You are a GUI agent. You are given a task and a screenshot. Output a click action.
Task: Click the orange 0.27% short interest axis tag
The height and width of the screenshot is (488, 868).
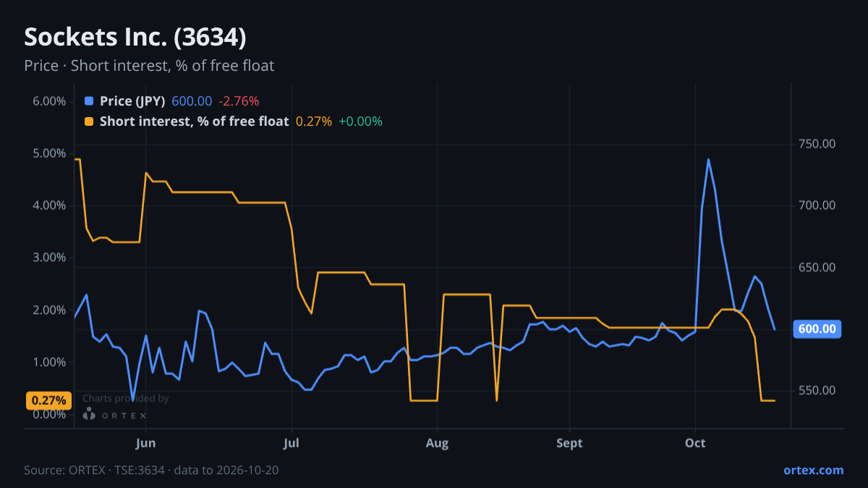pyautogui.click(x=48, y=401)
